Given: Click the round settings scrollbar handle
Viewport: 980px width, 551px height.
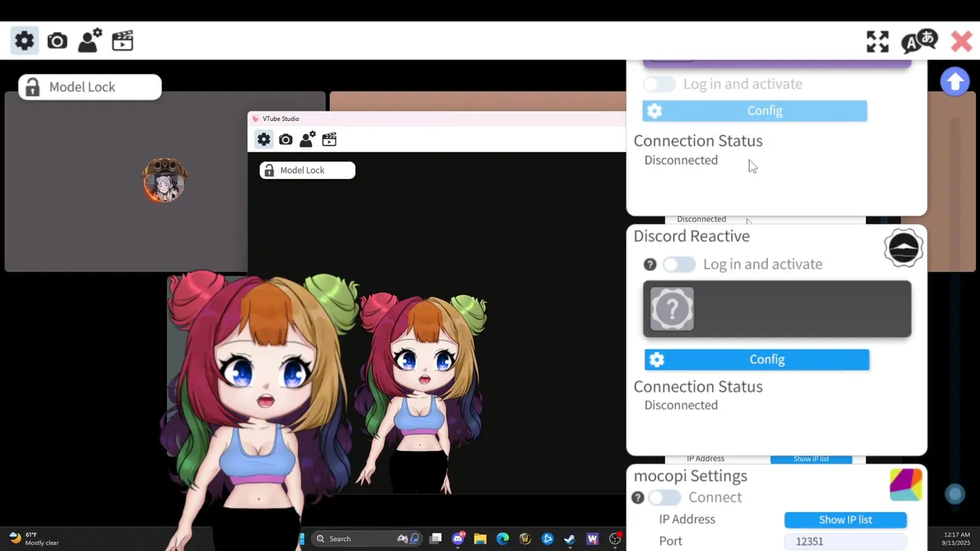Looking at the screenshot, I should pyautogui.click(x=955, y=494).
